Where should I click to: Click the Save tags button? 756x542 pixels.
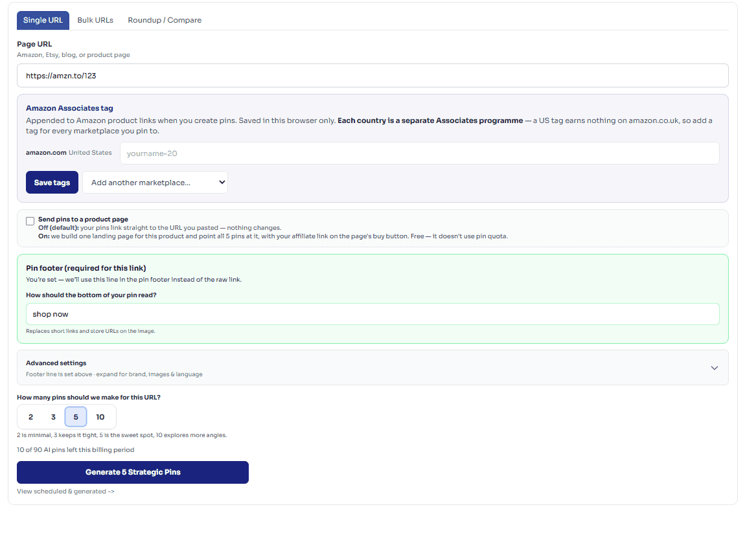point(52,183)
